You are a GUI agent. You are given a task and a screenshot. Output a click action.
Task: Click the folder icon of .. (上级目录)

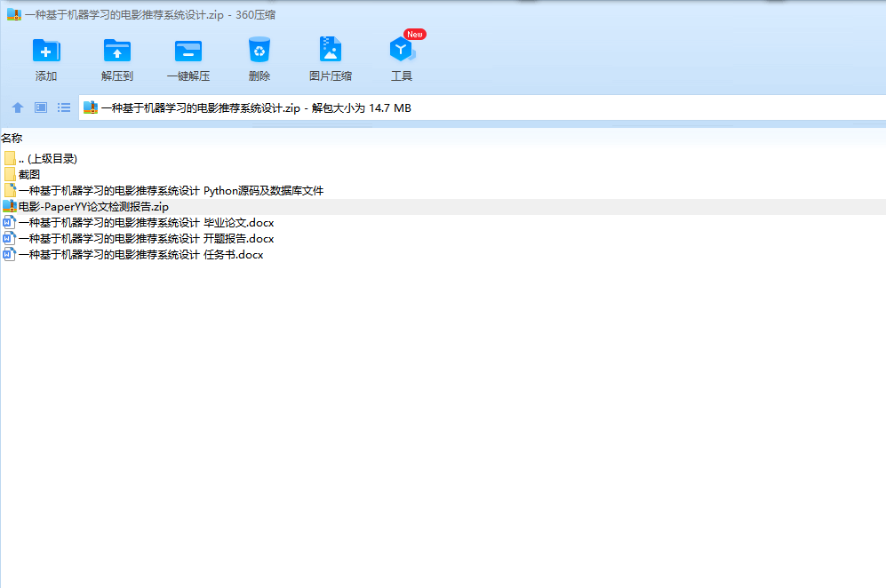[x=10, y=158]
